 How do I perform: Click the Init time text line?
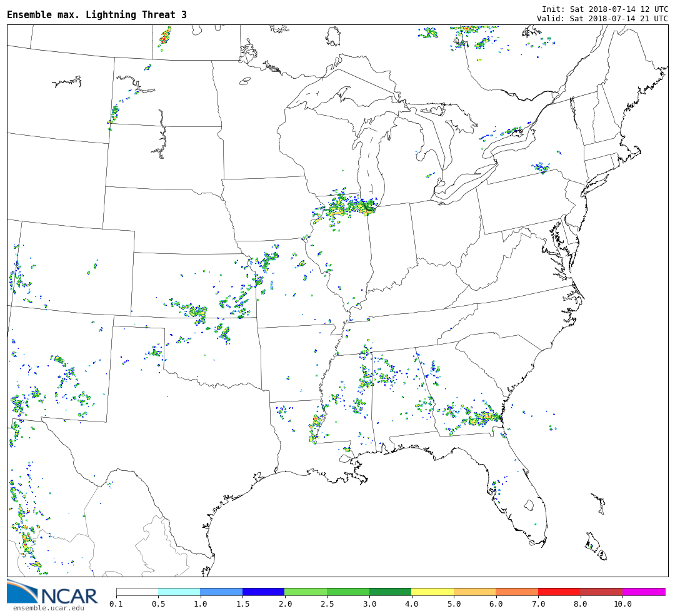(x=604, y=9)
